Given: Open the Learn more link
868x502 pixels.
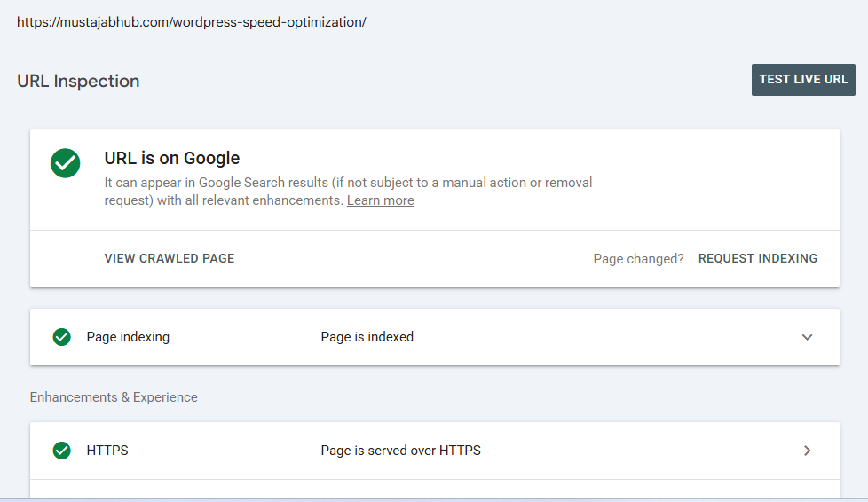Looking at the screenshot, I should coord(380,200).
